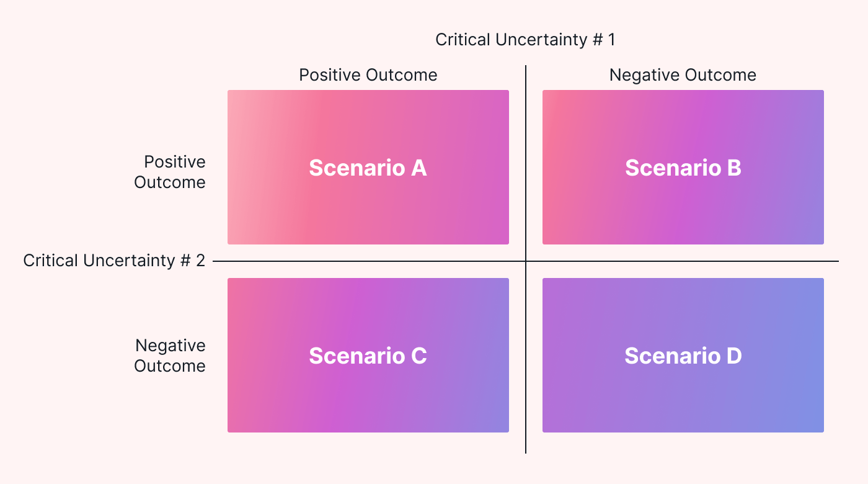Image resolution: width=868 pixels, height=484 pixels.
Task: Click the "Critical Uncertainty # 2" axis label
Action: 114,261
